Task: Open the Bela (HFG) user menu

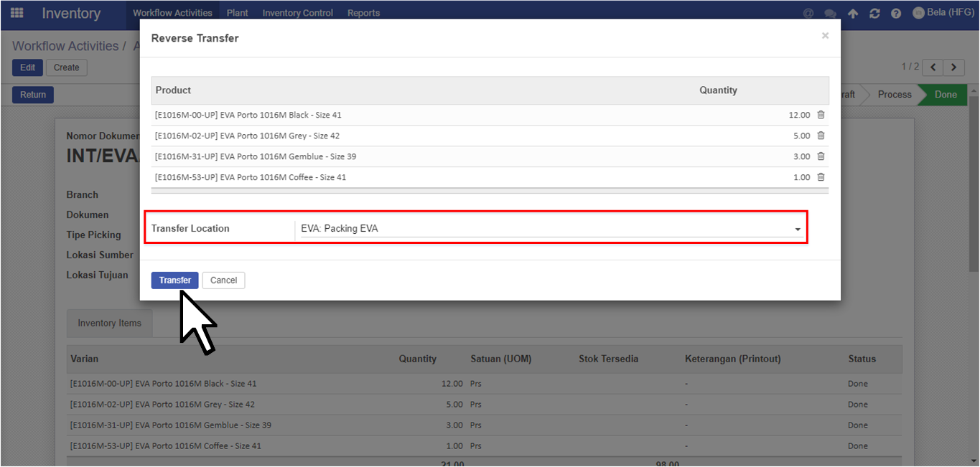Action: coord(943,13)
